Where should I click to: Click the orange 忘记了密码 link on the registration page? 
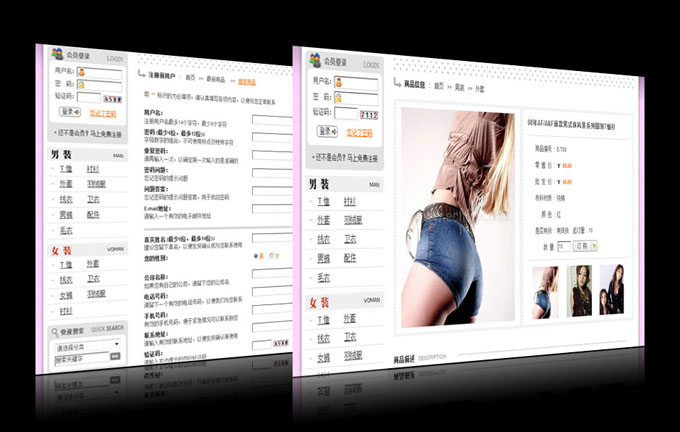(x=102, y=114)
